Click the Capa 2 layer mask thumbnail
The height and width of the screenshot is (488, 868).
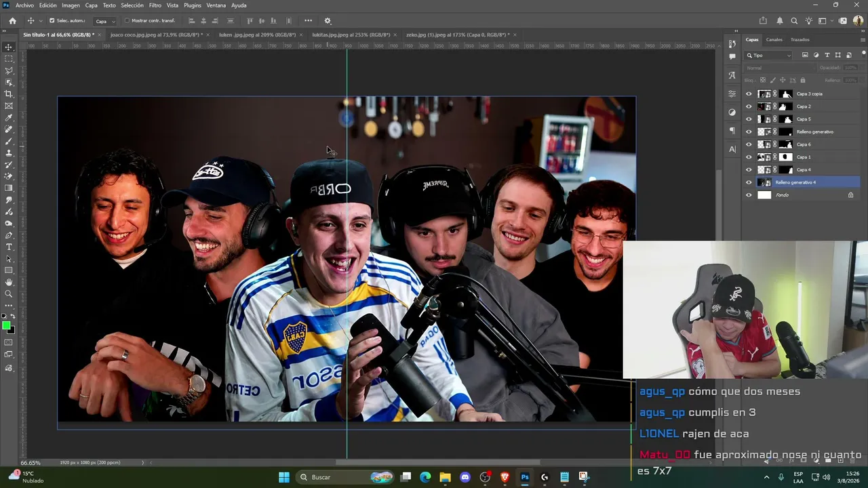pyautogui.click(x=785, y=107)
